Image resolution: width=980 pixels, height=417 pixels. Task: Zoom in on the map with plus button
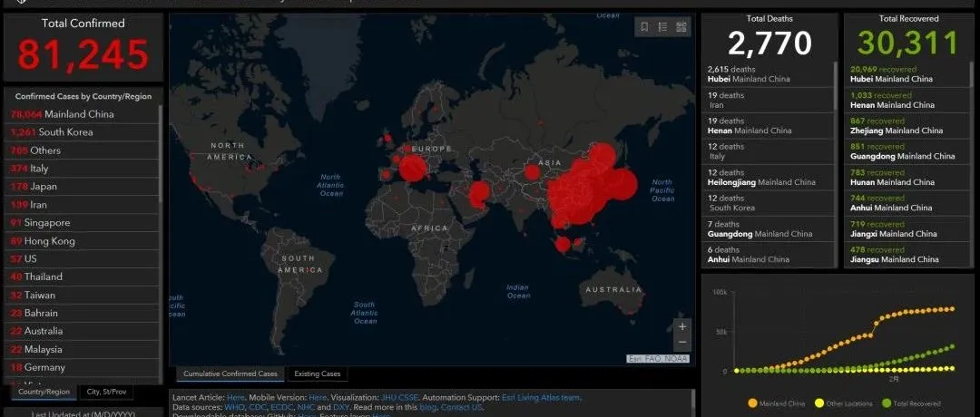point(682,326)
